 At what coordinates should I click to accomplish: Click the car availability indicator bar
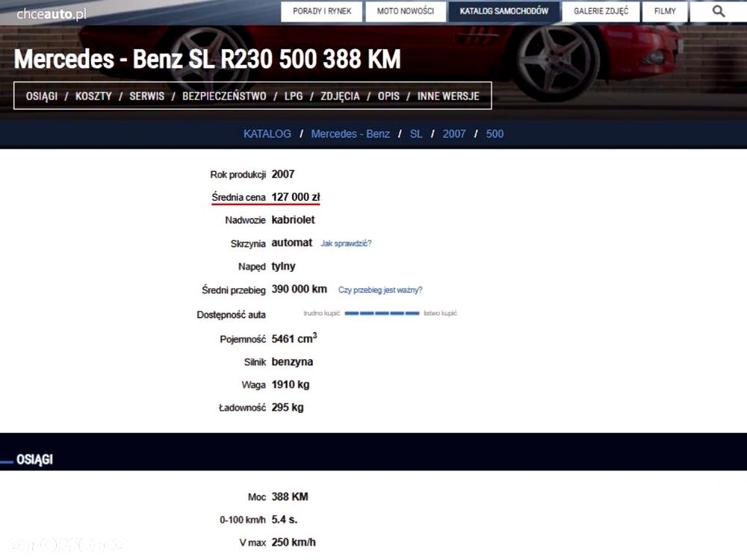click(x=382, y=314)
